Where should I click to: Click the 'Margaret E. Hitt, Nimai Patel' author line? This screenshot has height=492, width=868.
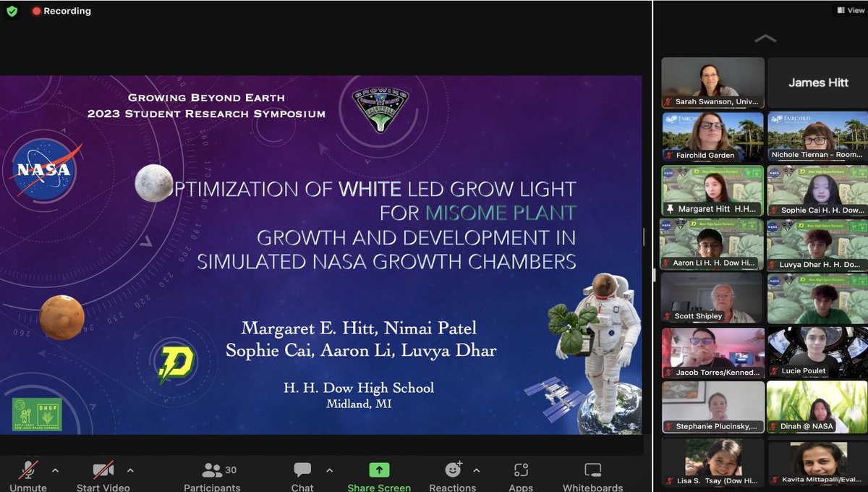tap(359, 328)
